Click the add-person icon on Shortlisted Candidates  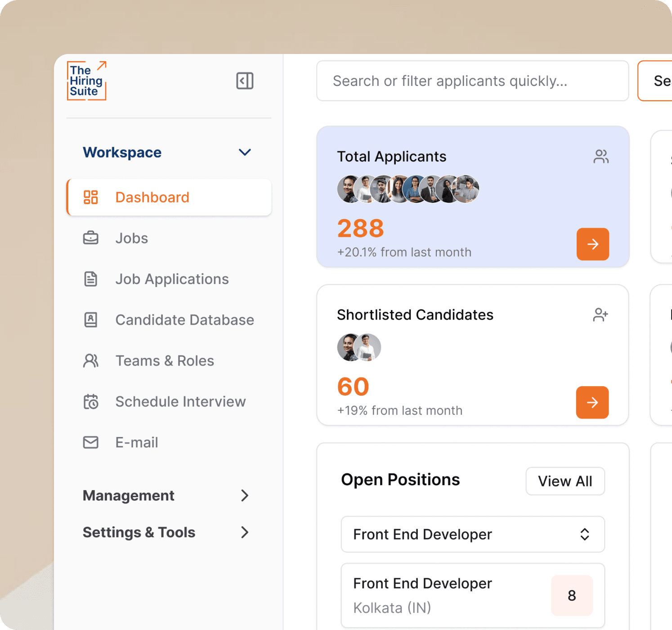point(601,315)
